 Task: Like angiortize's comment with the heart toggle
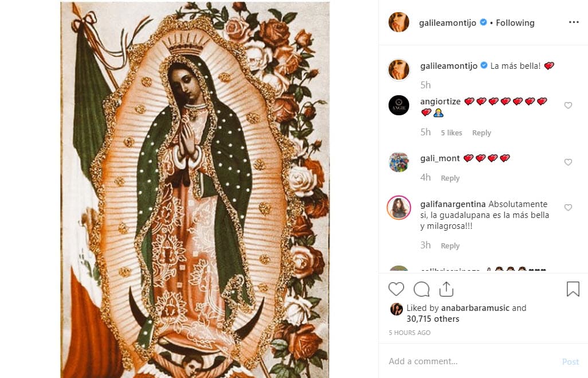pos(568,105)
